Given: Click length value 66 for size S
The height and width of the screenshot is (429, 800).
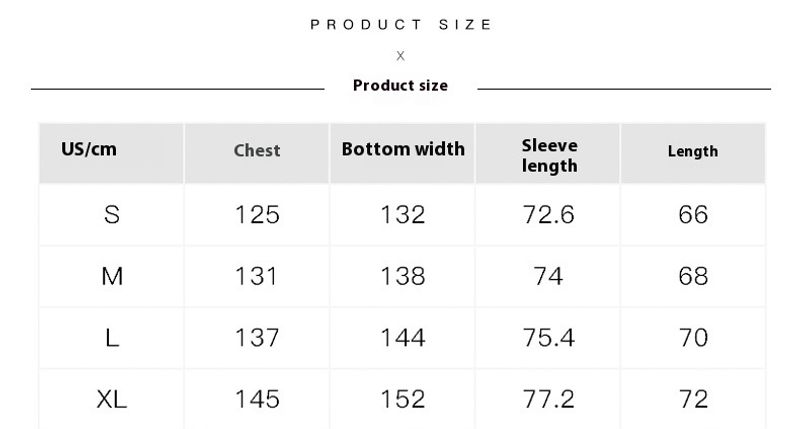Looking at the screenshot, I should [x=693, y=214].
